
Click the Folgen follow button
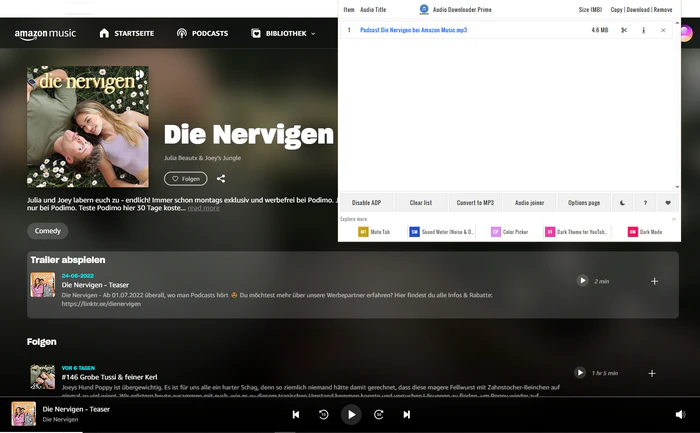click(186, 179)
